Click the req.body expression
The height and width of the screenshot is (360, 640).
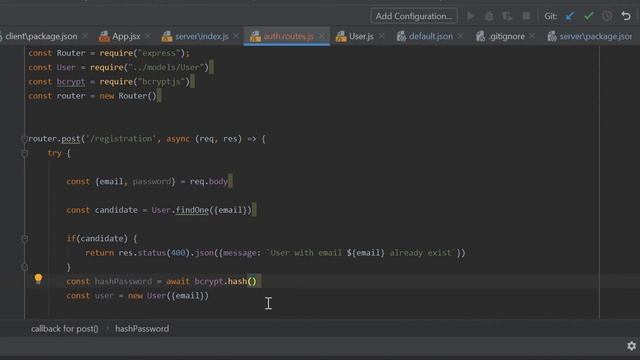tap(209, 182)
